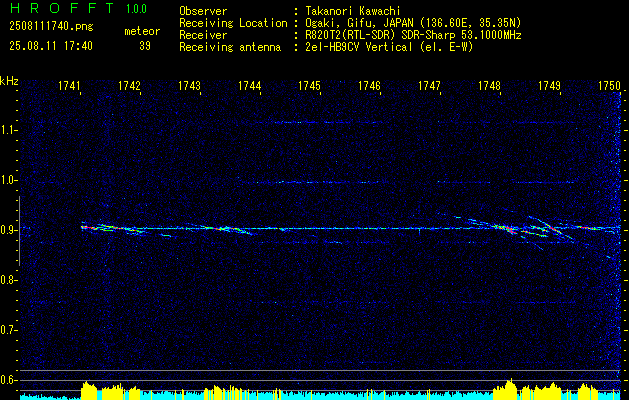The image size is (629, 400).
Task: Click the 1743 time marker
Action: pos(189,85)
